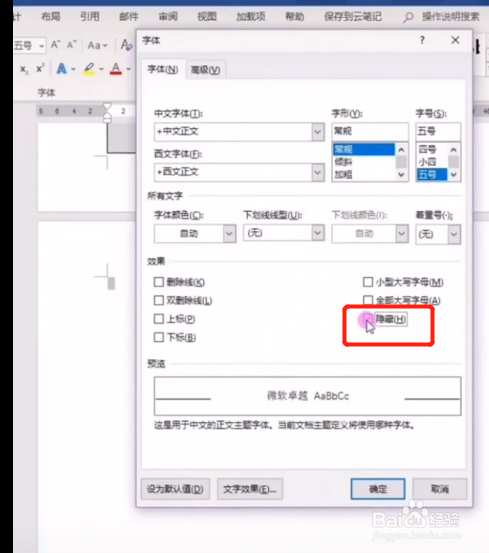The image size is (489, 553).
Task: Click the Clear Formatting icon
Action: [126, 45]
